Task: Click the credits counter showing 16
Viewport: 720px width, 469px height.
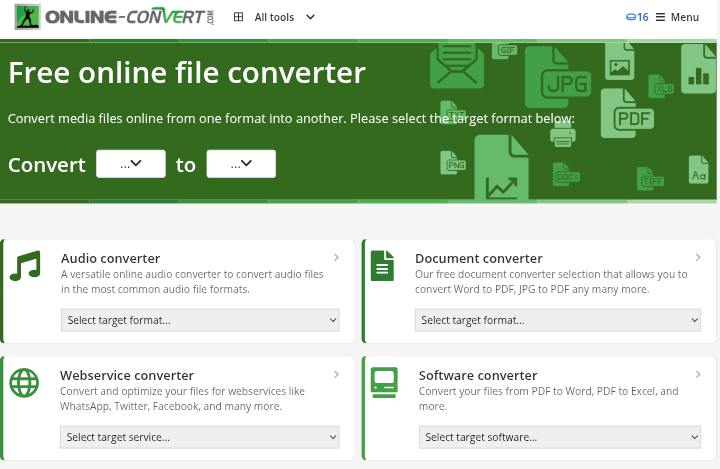Action: 637,17
